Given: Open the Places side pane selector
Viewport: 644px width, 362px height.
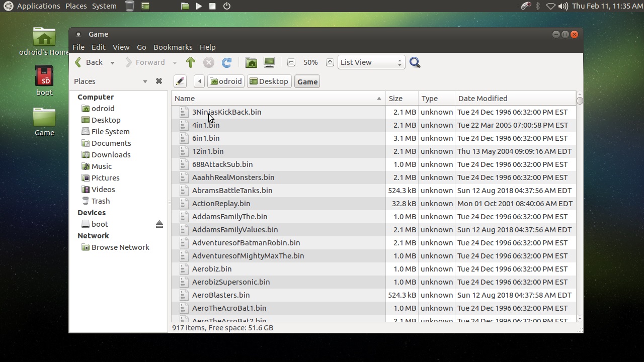Looking at the screenshot, I should 111,81.
